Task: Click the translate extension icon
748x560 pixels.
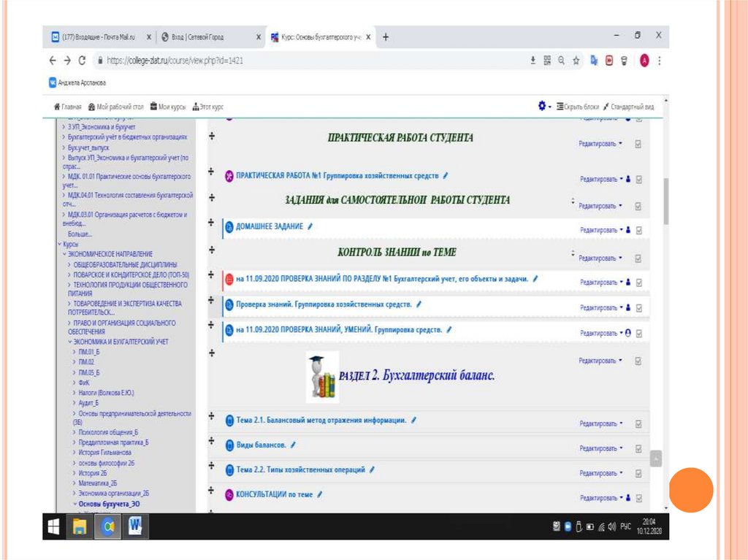Action: tap(594, 61)
